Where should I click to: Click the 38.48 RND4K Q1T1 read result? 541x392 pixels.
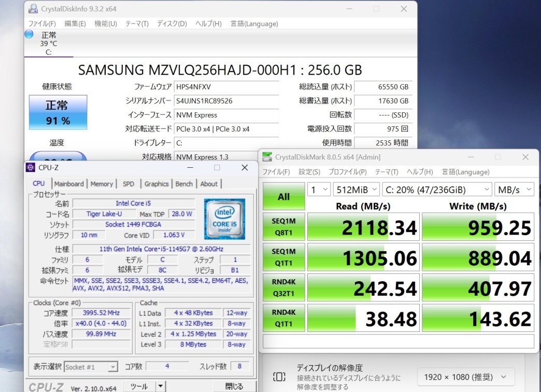point(363,317)
